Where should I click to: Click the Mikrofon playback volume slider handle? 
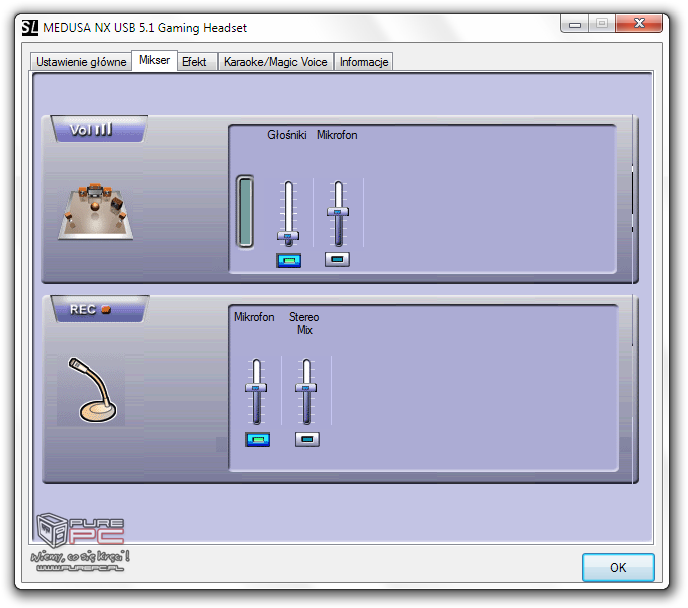click(x=338, y=212)
